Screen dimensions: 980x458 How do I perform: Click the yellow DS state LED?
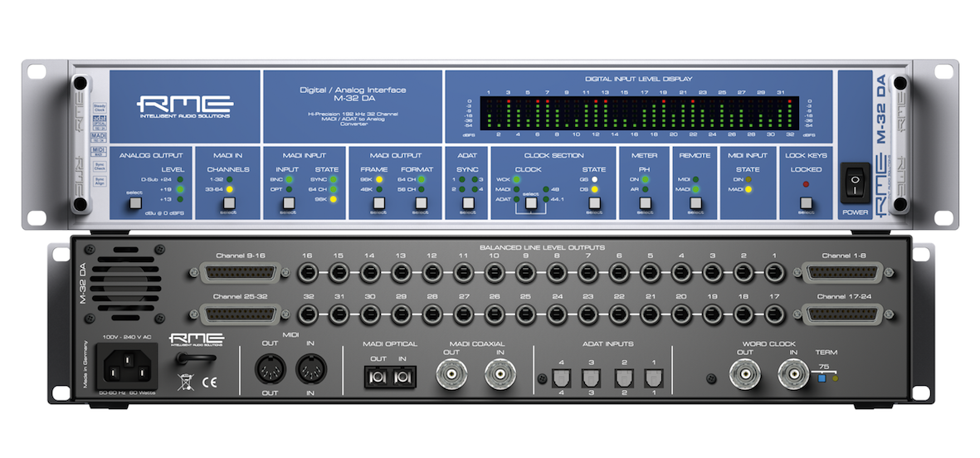coord(594,188)
